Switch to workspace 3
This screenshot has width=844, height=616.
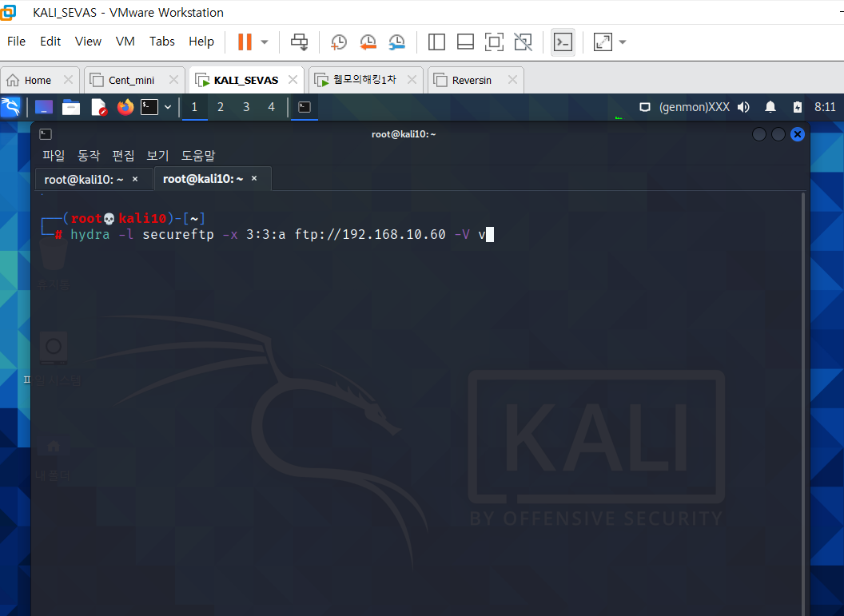pyautogui.click(x=246, y=107)
